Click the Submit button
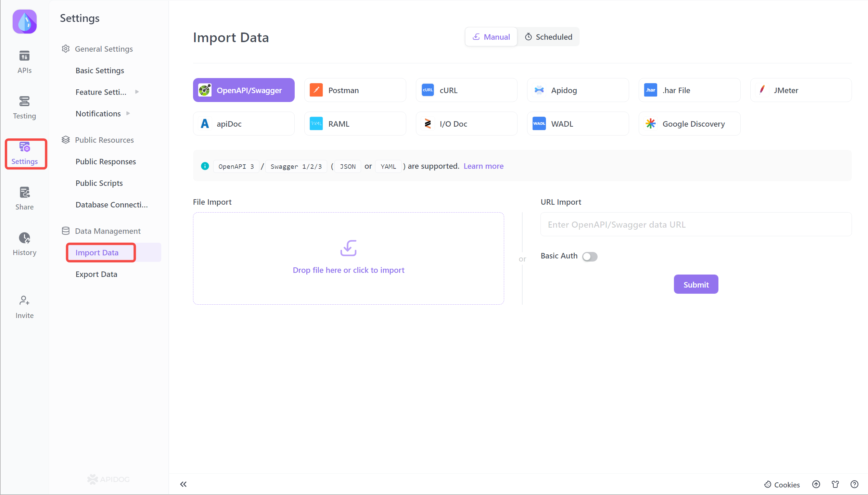The image size is (868, 495). tap(696, 284)
